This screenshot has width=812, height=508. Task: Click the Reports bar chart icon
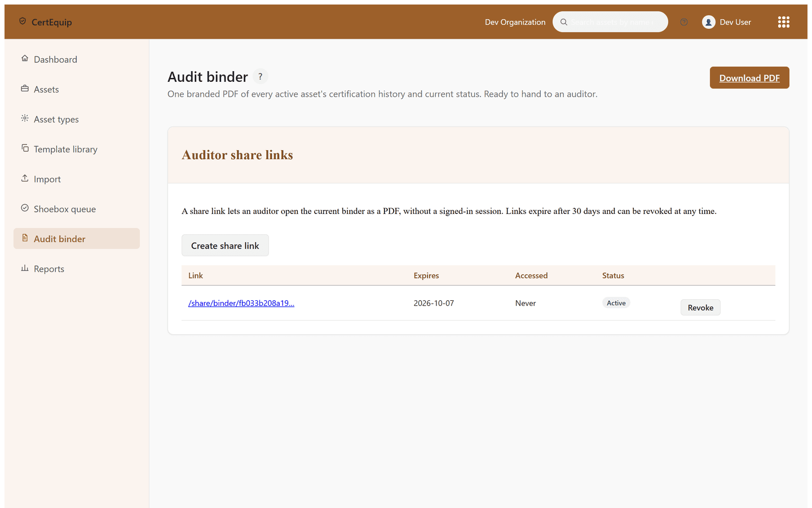(25, 268)
